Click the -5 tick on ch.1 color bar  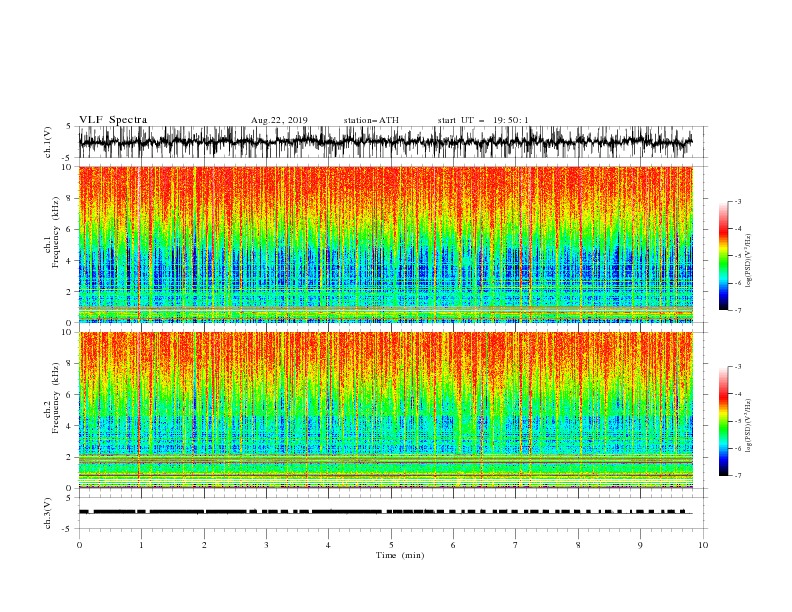click(737, 256)
